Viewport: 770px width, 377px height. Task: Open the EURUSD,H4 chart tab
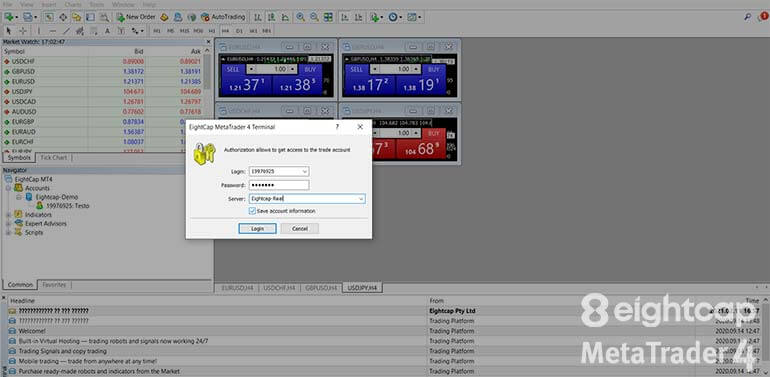(x=237, y=288)
